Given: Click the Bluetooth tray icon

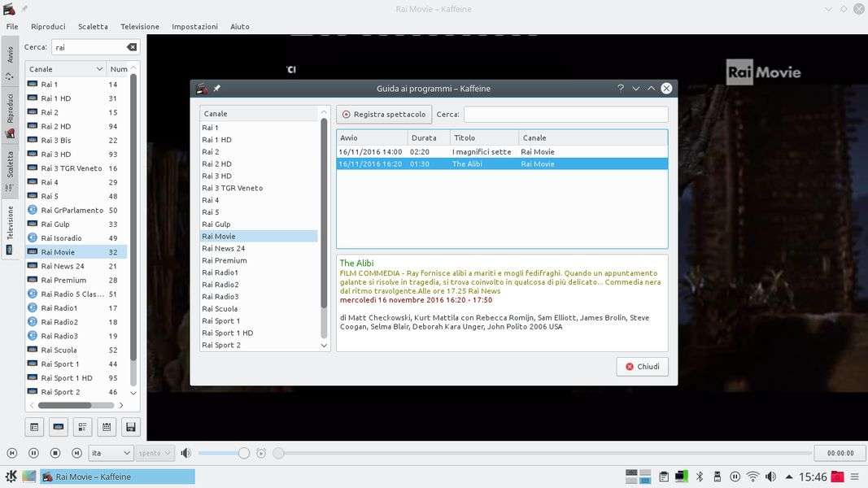Looking at the screenshot, I should pos(699,477).
